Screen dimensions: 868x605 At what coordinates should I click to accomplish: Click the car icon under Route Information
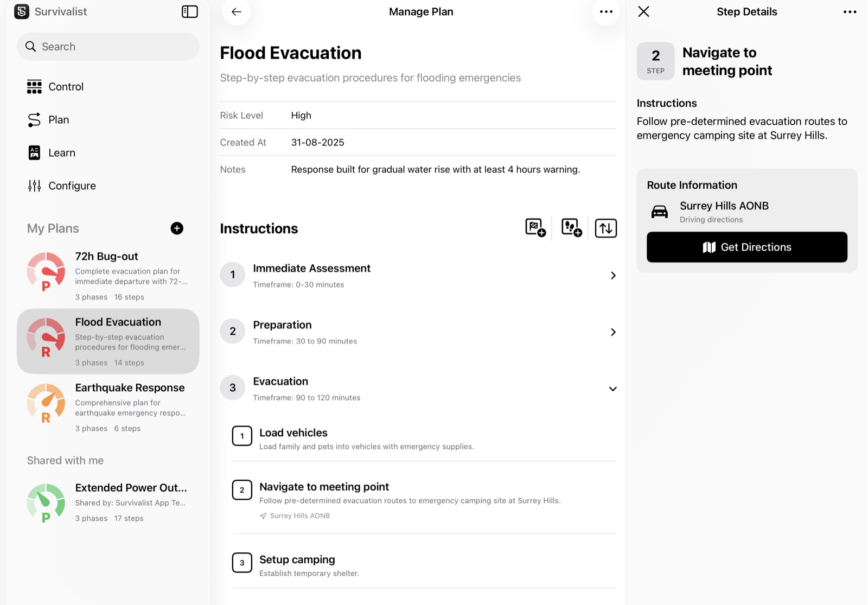point(660,212)
